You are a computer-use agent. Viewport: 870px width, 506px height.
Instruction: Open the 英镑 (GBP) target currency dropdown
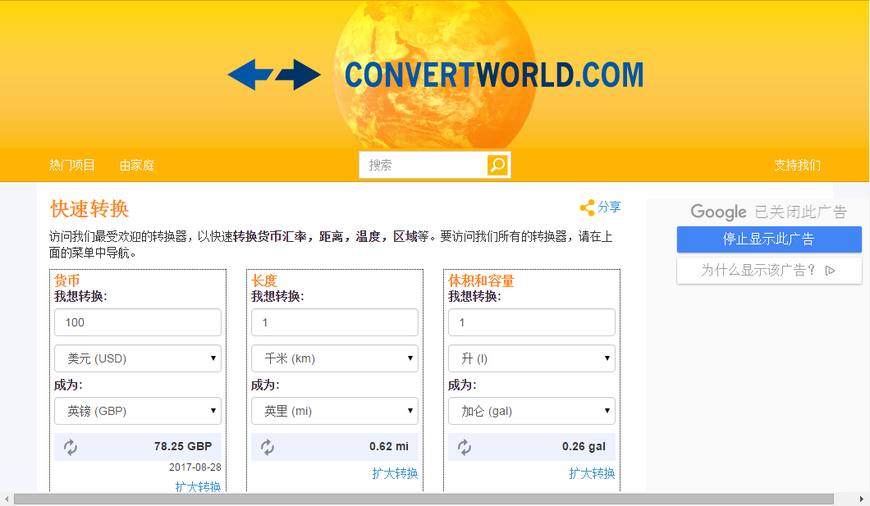point(138,411)
